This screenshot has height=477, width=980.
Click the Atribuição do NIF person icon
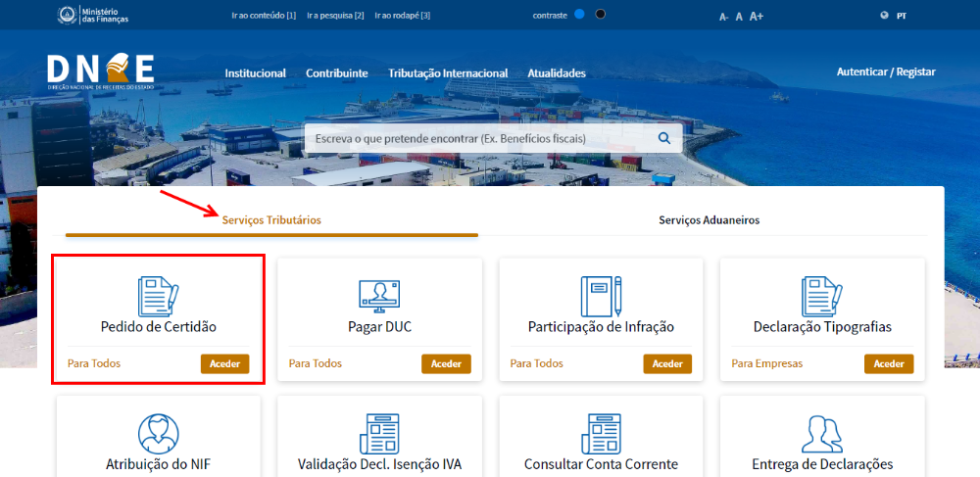pos(158,433)
